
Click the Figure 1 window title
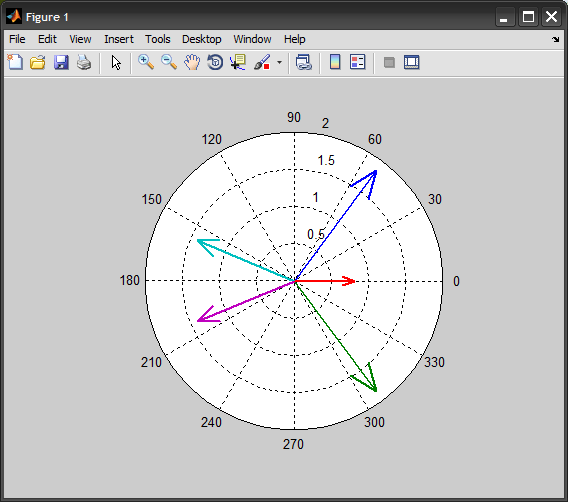(47, 17)
